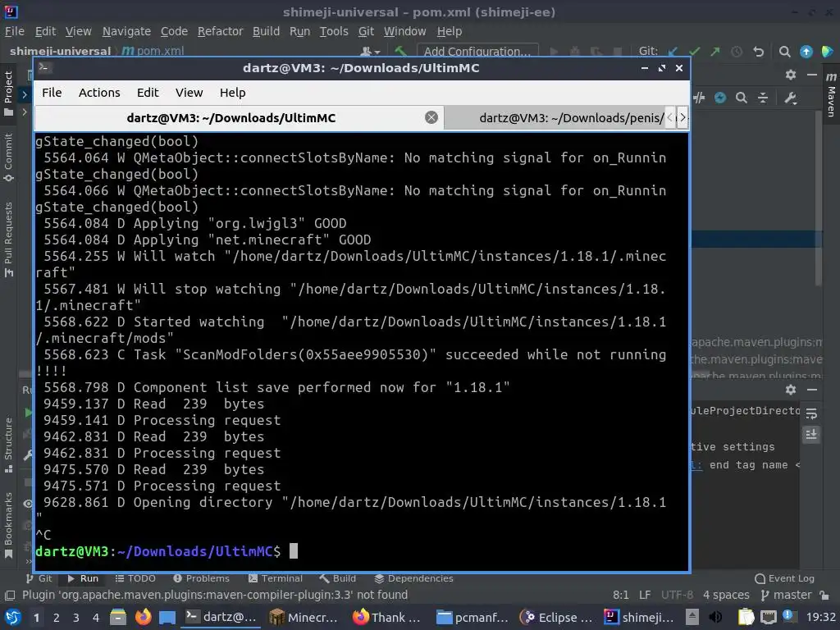Open IntelliJ Navigate menu
Screen dimensions: 840x630
126,32
